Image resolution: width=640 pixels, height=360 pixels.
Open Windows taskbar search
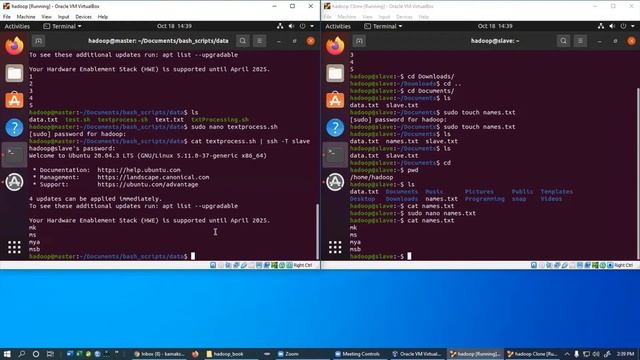[x=22, y=354]
